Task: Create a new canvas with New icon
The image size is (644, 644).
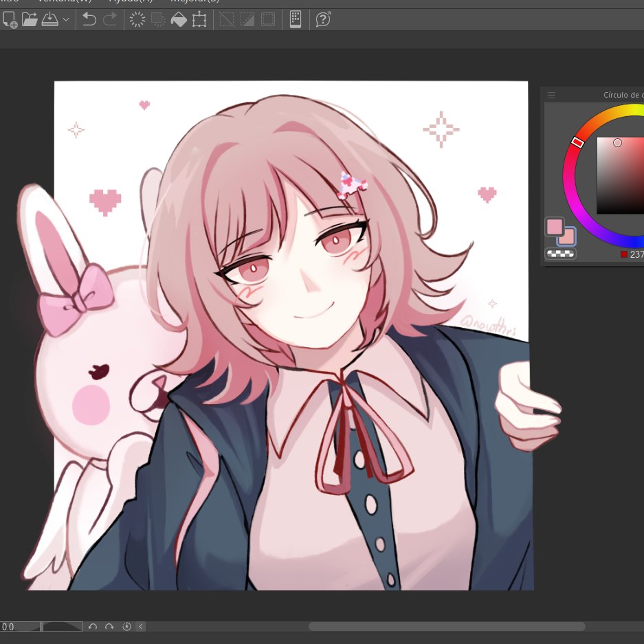Action: point(10,19)
